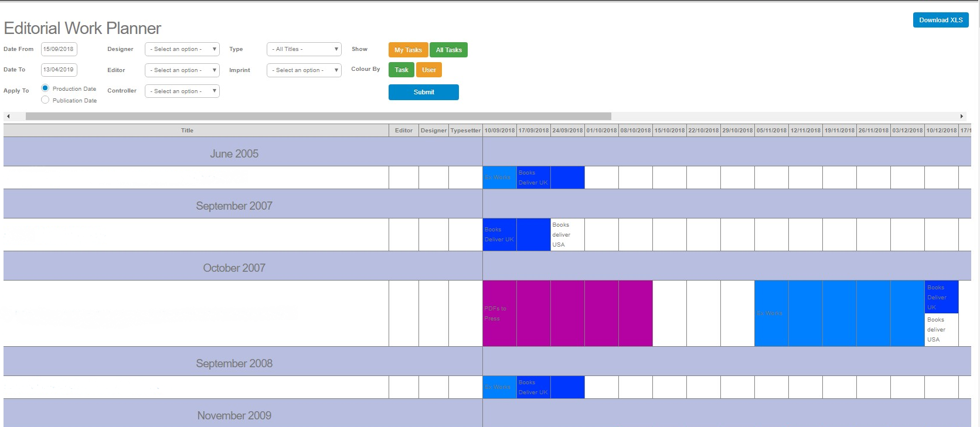
Task: Click the scrollbar left arrow
Action: click(8, 116)
